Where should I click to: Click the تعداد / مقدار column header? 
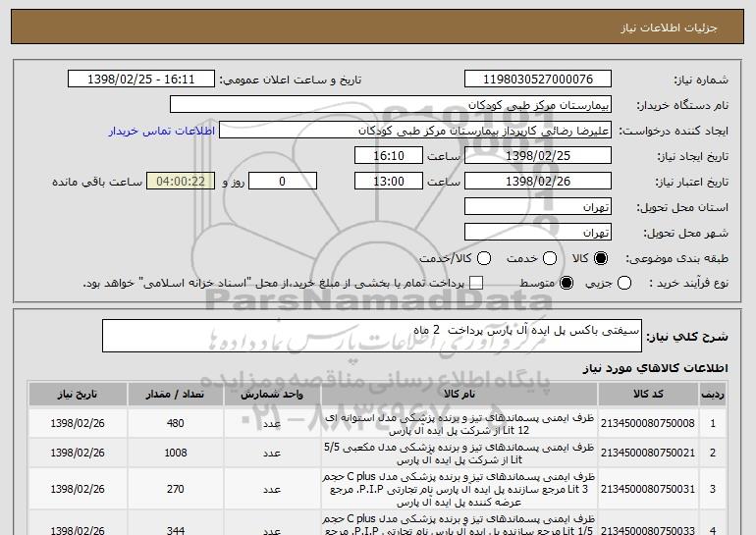176,395
